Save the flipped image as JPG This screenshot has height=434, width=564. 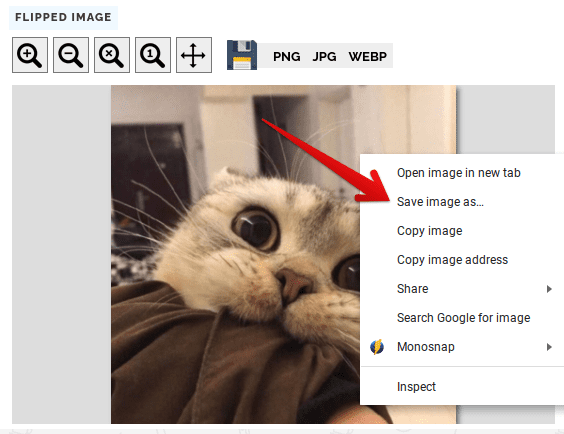coord(324,56)
